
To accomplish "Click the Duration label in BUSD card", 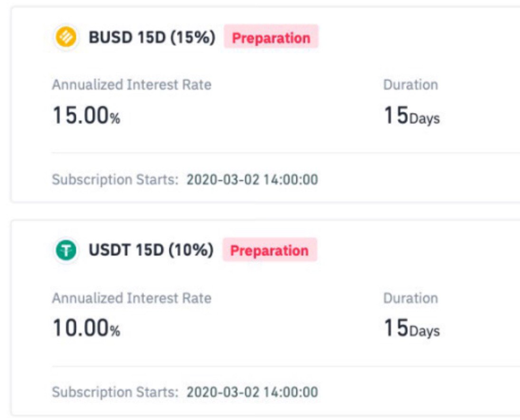I will [x=411, y=85].
